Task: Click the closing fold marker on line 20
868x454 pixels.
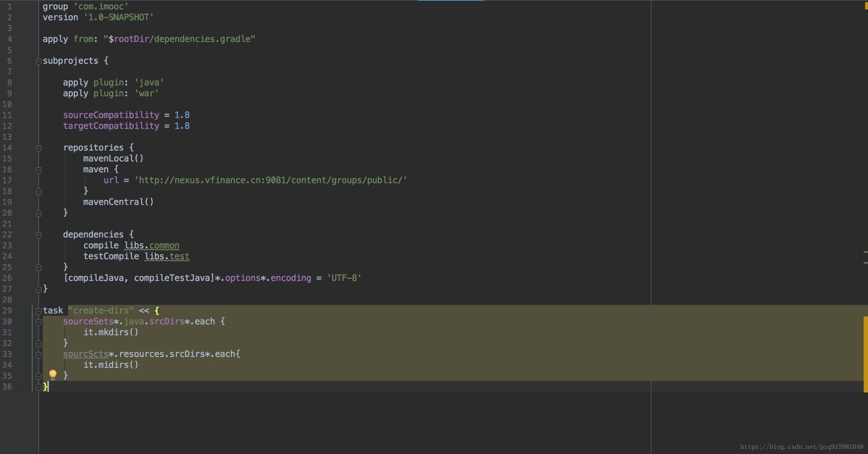Action: [38, 213]
